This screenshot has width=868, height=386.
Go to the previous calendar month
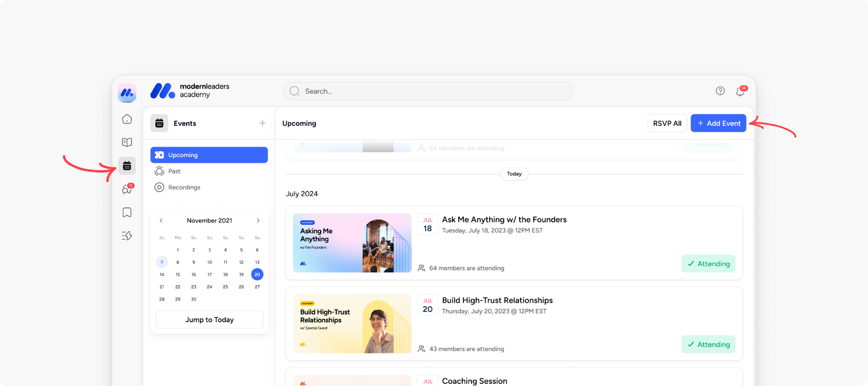point(161,221)
